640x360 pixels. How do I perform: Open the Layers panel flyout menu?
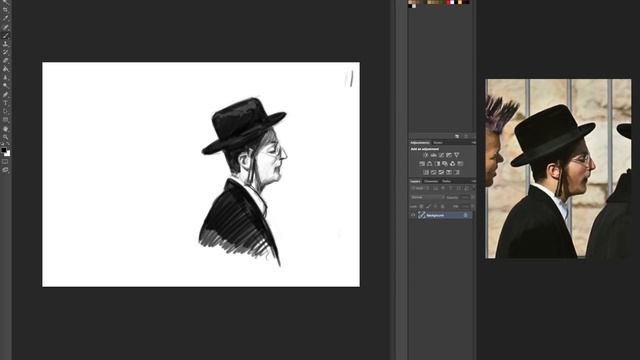click(x=474, y=181)
